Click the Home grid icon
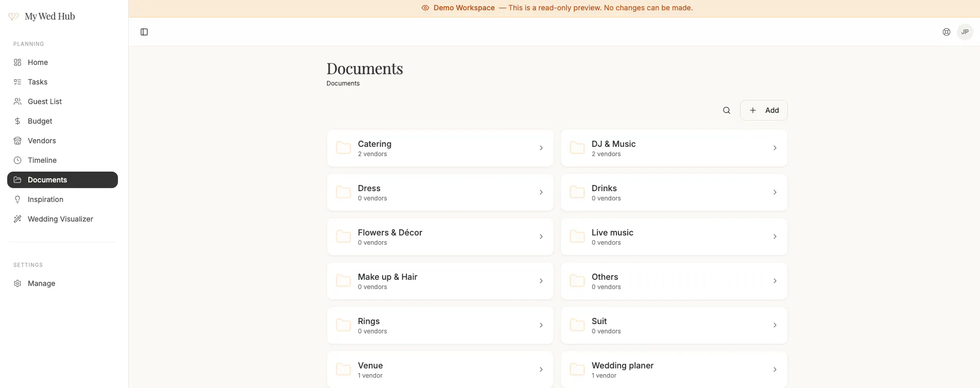The image size is (980, 388). coord(18,62)
